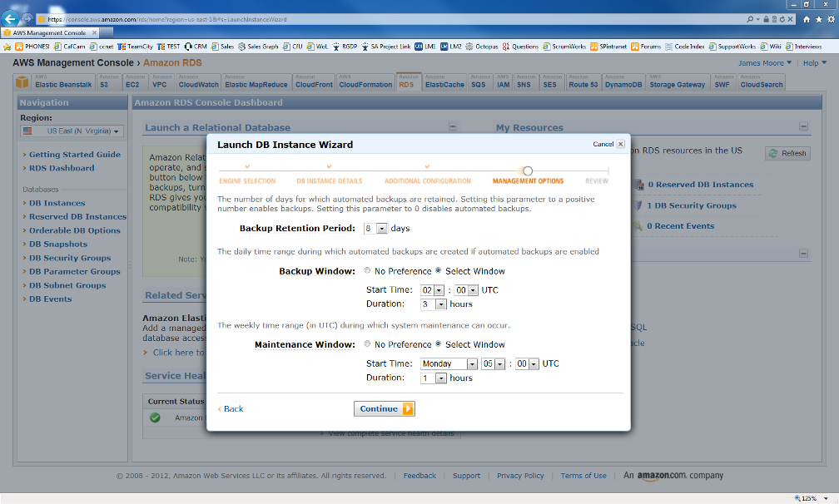
Task: Switch to the CloudWatch service tab
Action: point(198,82)
